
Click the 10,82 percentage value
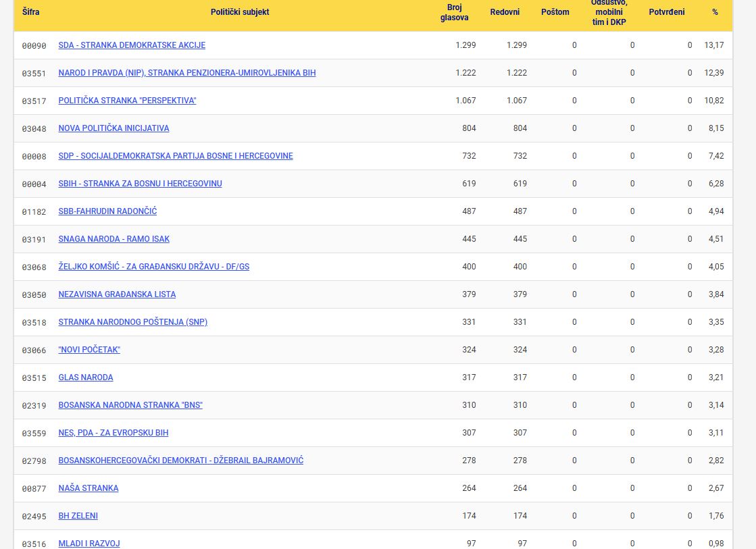point(714,101)
